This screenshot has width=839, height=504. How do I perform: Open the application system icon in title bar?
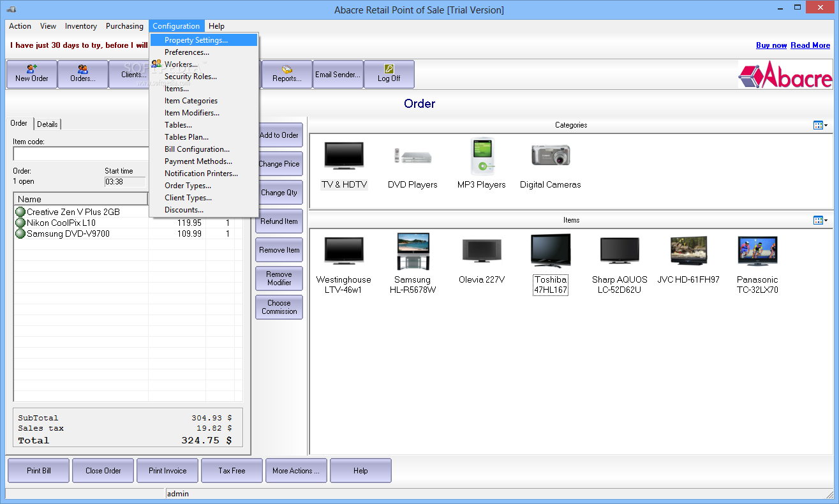click(x=11, y=10)
